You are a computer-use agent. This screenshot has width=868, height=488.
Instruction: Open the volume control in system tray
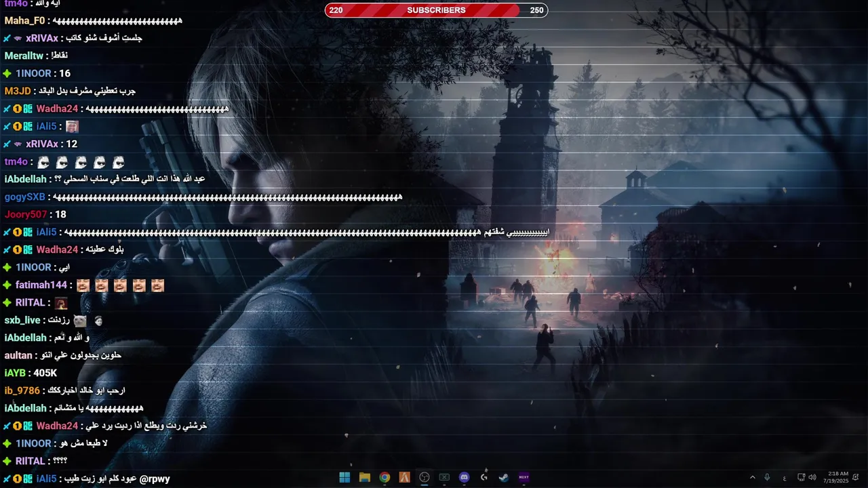(x=812, y=477)
